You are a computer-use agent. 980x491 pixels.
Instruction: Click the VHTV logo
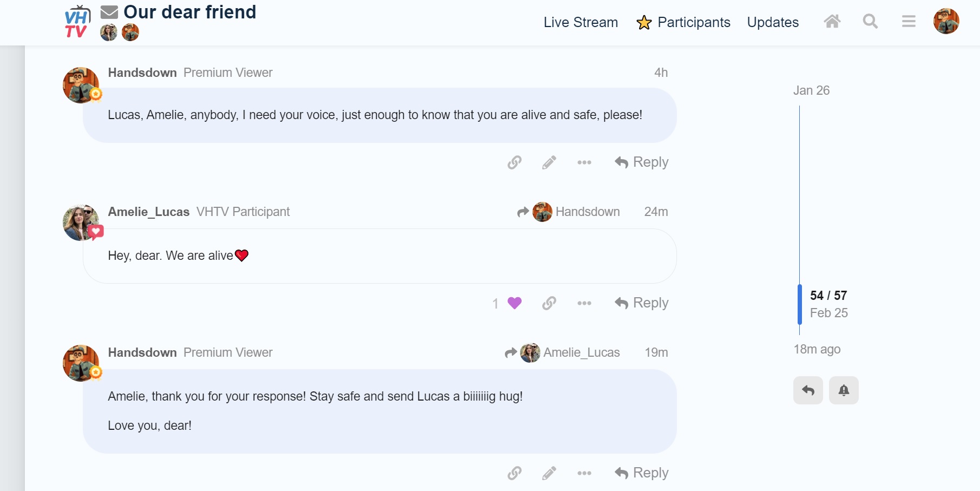point(77,23)
